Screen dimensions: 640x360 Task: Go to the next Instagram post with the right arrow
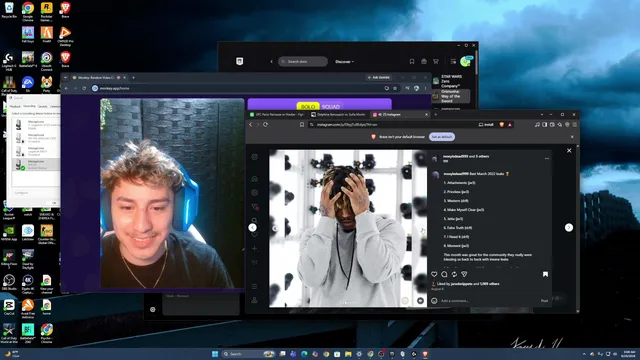point(569,227)
